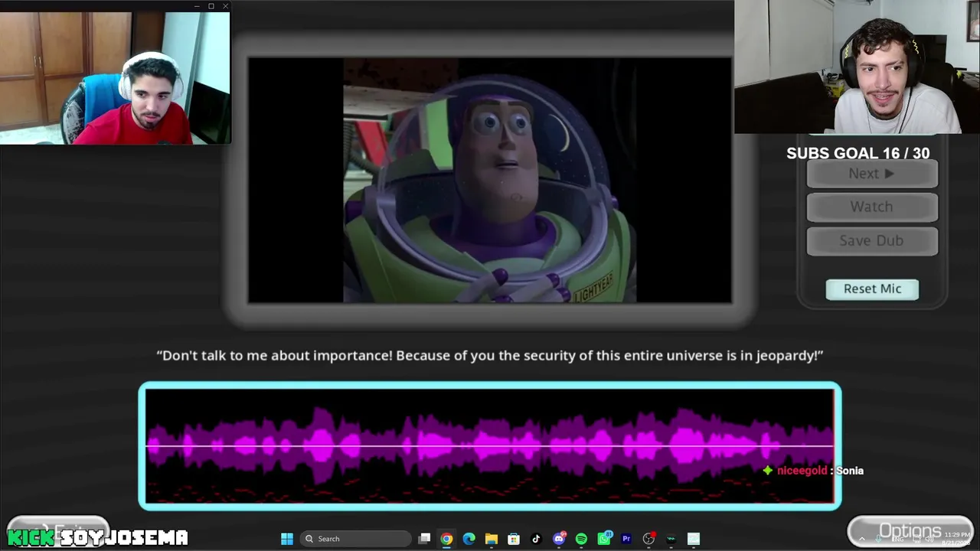The width and height of the screenshot is (980, 551).
Task: Open the volume control in system tray
Action: 931,539
